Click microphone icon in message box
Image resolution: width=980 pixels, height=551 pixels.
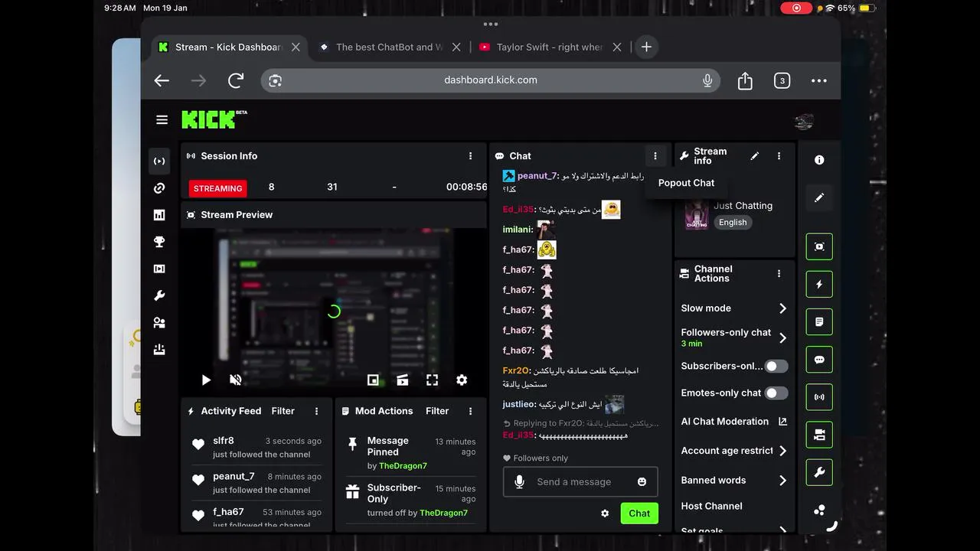coord(520,481)
